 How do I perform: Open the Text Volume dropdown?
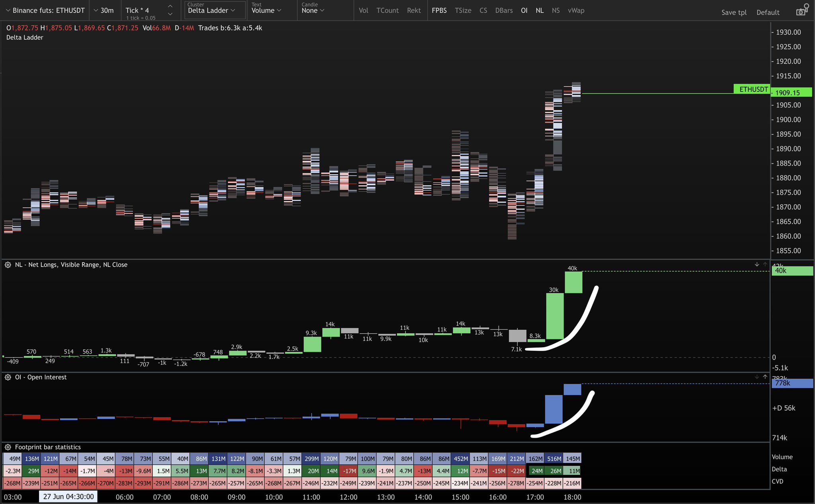pos(266,10)
